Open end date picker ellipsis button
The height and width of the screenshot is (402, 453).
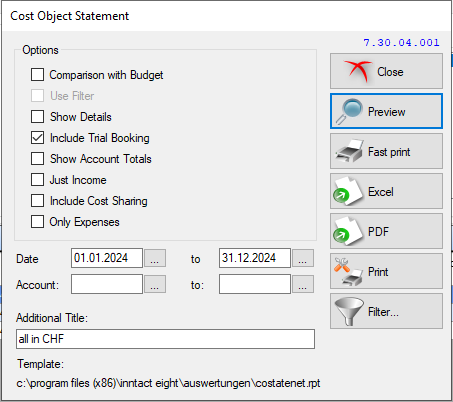(303, 258)
